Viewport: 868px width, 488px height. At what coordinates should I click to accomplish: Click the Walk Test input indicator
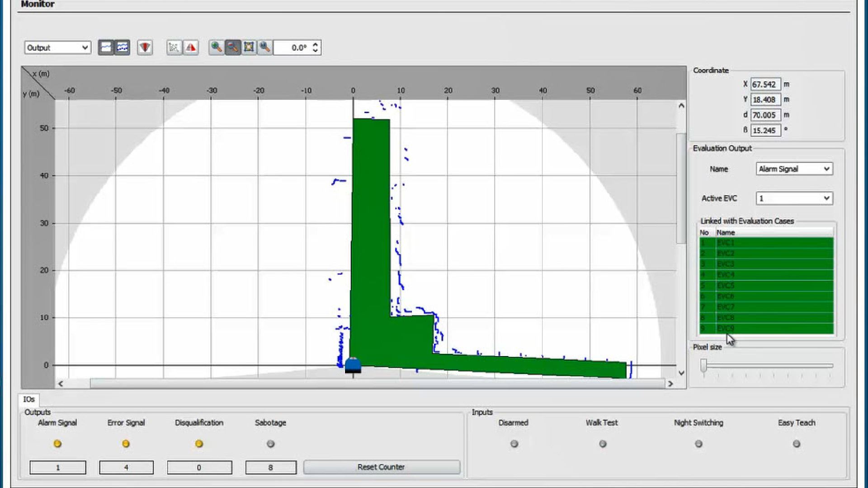pos(603,444)
